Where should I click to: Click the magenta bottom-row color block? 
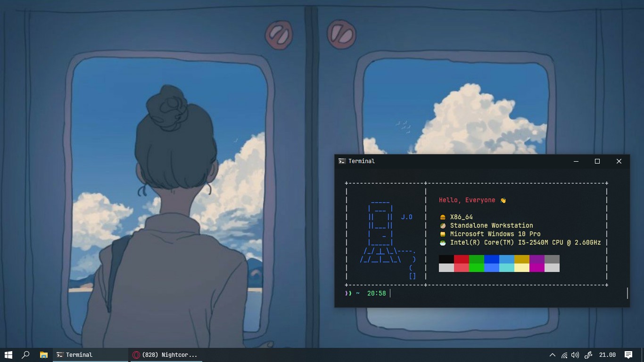coord(537,268)
